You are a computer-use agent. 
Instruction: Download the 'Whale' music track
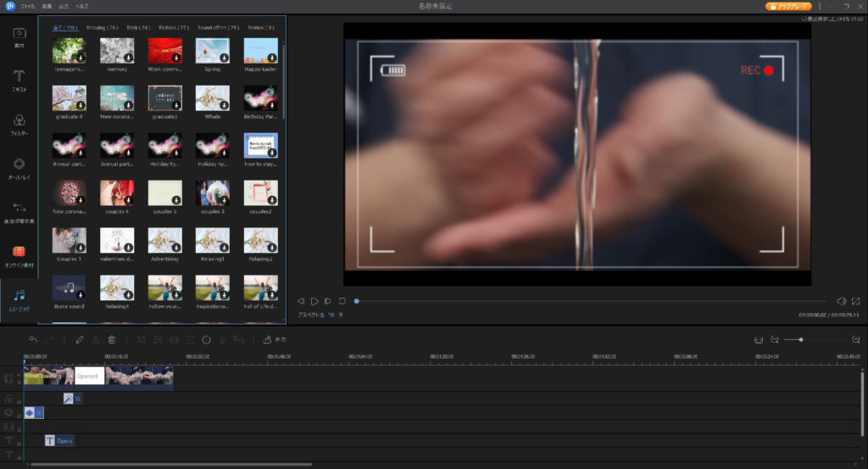pyautogui.click(x=224, y=105)
